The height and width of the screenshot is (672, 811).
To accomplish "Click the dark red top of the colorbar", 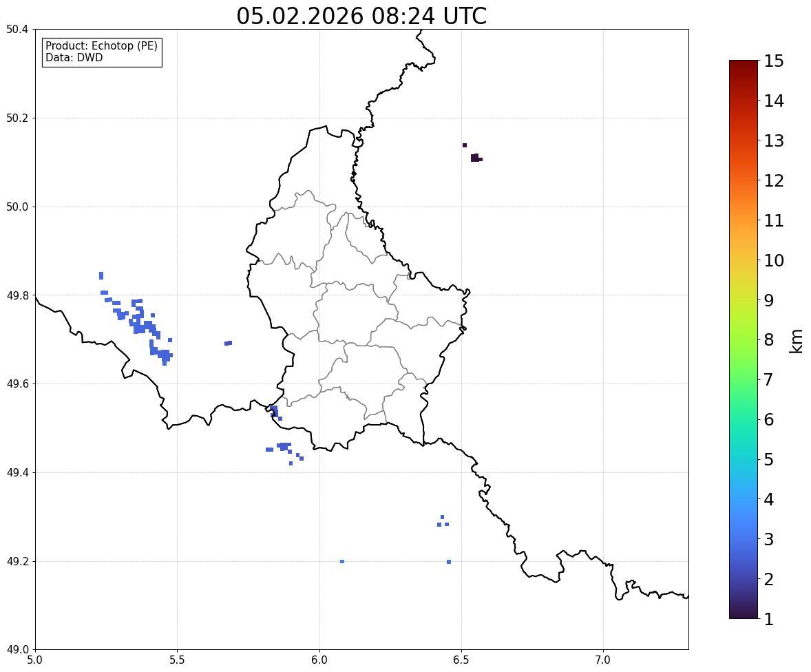I will point(744,65).
